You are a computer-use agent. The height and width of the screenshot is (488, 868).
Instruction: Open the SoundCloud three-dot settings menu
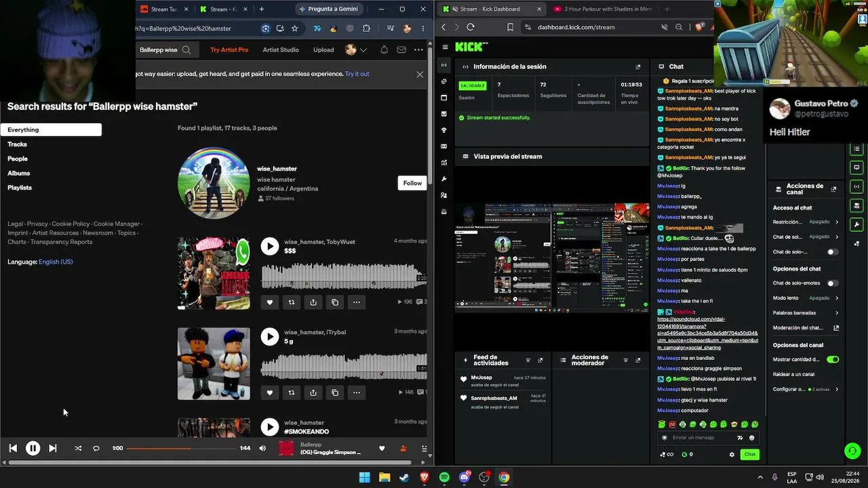pos(418,49)
